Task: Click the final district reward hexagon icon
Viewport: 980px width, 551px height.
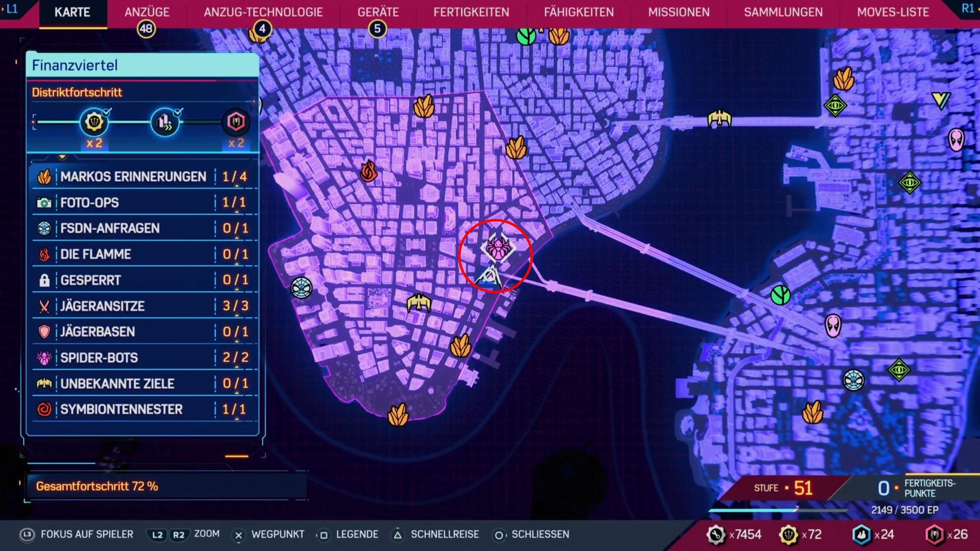Action: click(x=236, y=121)
